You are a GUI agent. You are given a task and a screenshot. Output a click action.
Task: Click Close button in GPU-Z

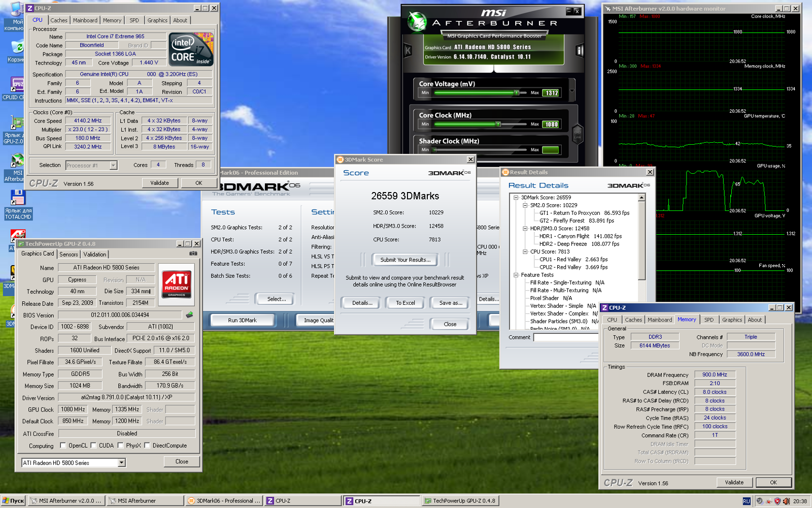coord(182,462)
